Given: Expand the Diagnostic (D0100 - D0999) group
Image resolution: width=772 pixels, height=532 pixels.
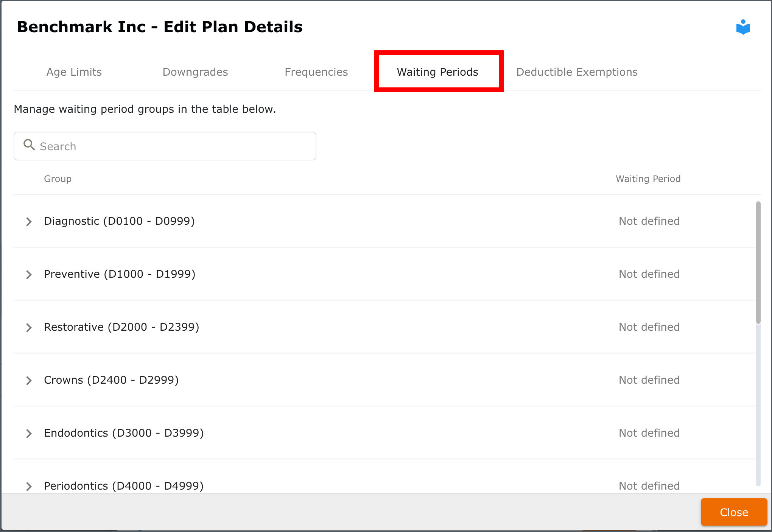Looking at the screenshot, I should tap(29, 222).
